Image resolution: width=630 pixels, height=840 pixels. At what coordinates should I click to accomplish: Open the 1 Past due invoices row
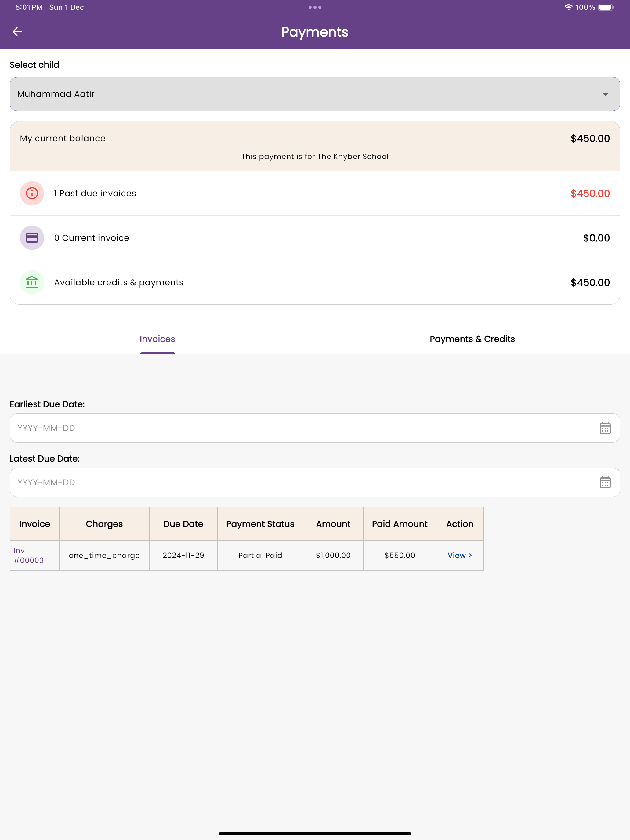tap(315, 193)
